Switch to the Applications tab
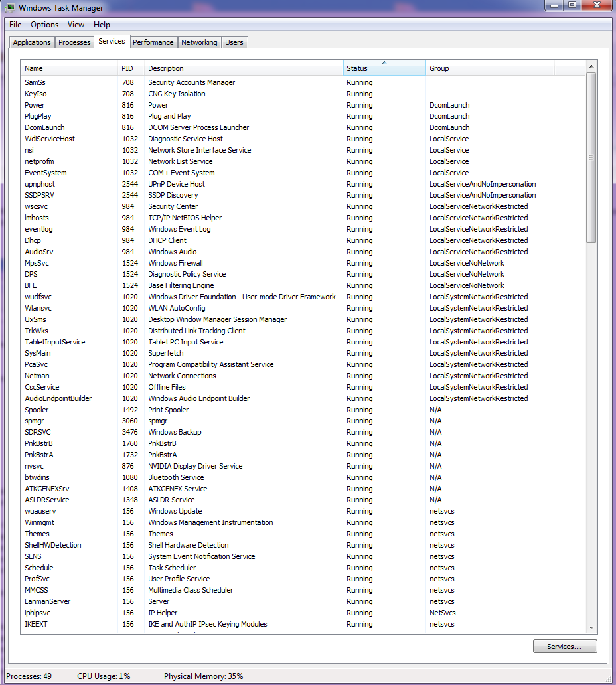The width and height of the screenshot is (616, 685). 32,42
